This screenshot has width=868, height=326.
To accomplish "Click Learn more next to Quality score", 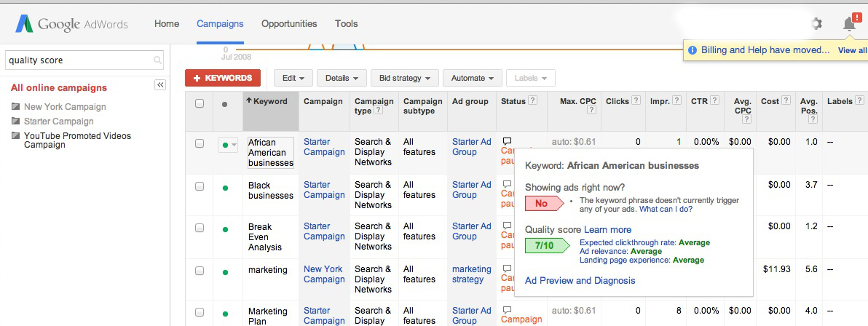I will tap(607, 230).
